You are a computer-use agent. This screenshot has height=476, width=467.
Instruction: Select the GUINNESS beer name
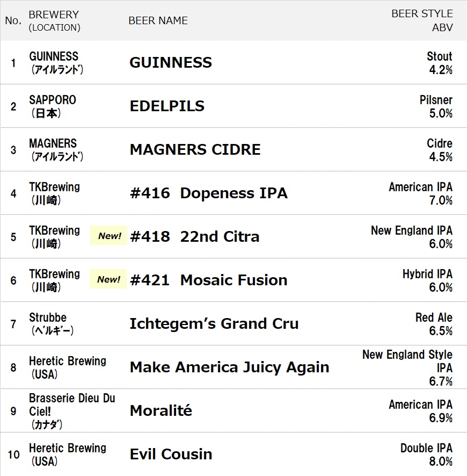pyautogui.click(x=171, y=62)
